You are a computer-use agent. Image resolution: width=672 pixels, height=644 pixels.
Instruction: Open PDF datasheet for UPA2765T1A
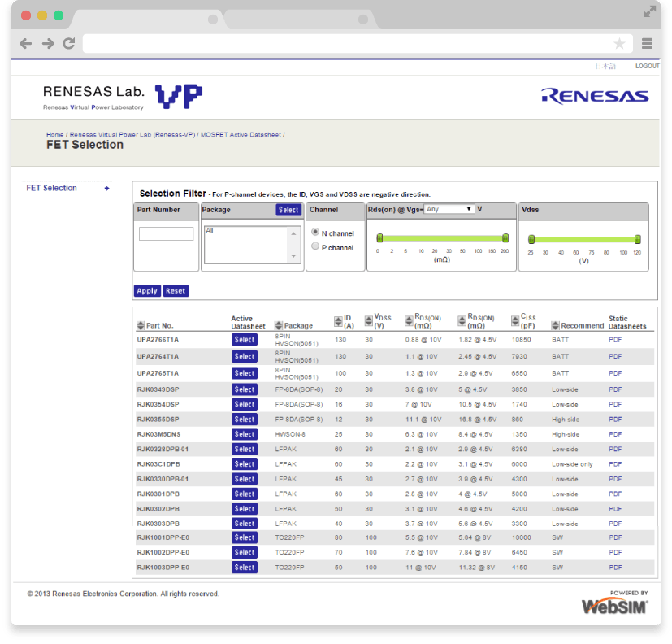[x=615, y=373]
